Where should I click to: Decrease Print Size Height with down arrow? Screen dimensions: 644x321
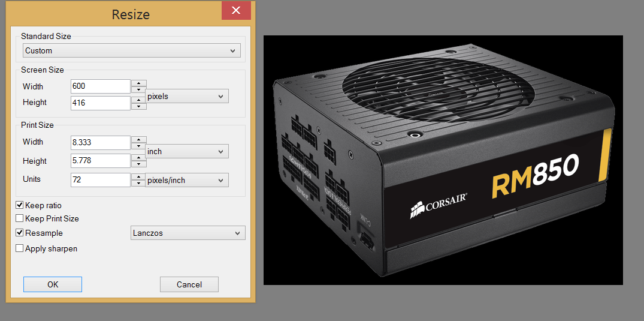click(139, 164)
